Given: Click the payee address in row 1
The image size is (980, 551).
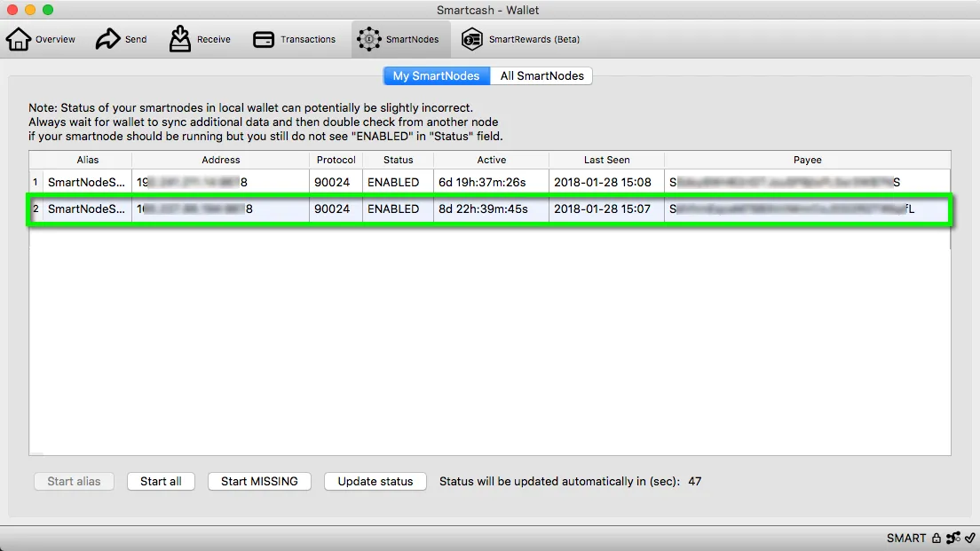Looking at the screenshot, I should coord(785,183).
